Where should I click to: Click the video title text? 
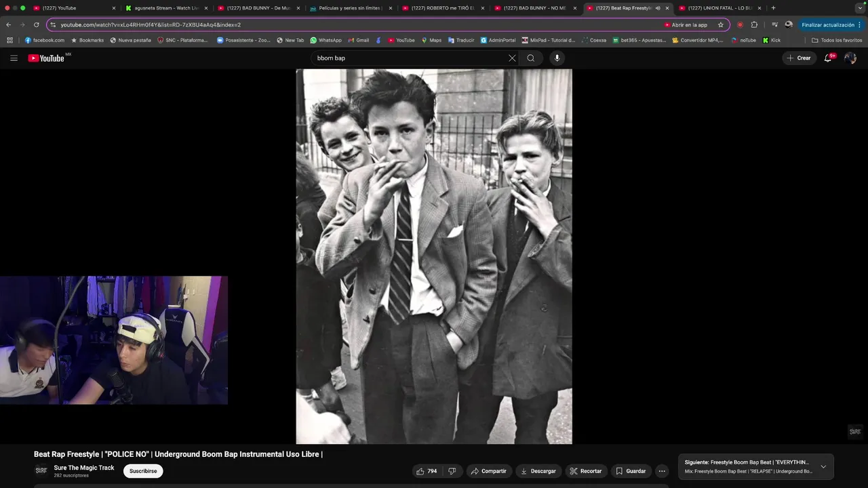point(178,454)
